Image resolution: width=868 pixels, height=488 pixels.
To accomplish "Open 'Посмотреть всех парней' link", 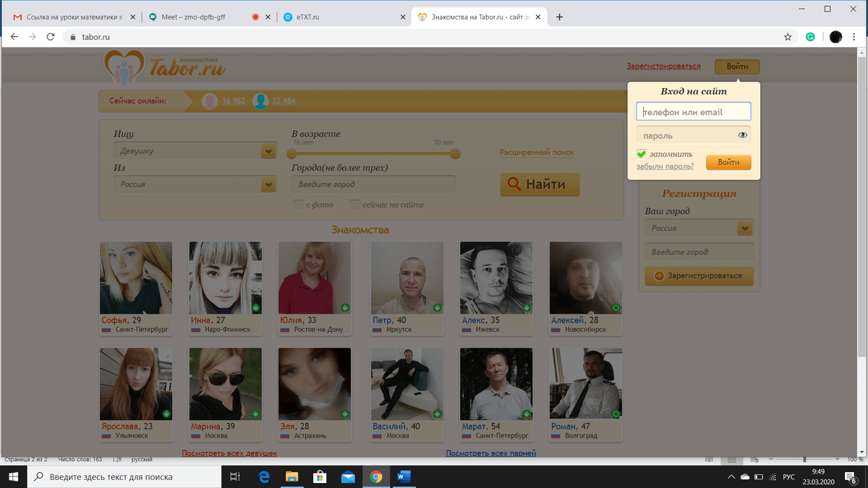I will pyautogui.click(x=491, y=453).
